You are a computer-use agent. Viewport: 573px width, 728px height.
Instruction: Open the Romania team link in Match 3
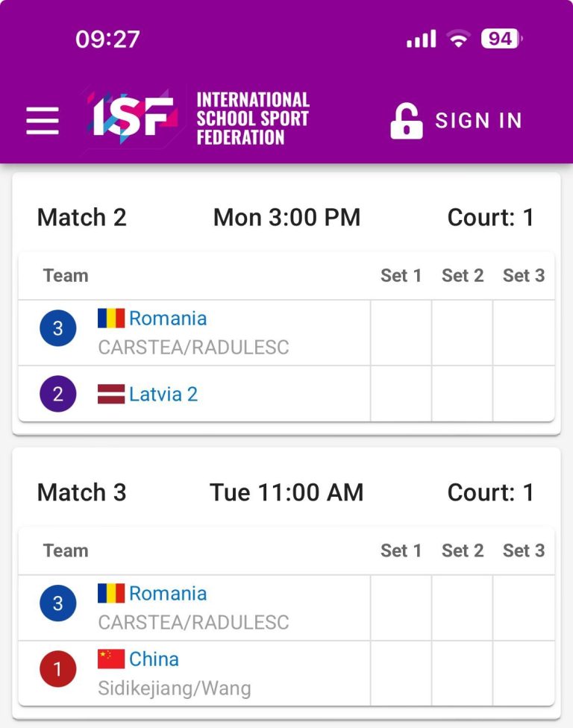click(x=168, y=593)
